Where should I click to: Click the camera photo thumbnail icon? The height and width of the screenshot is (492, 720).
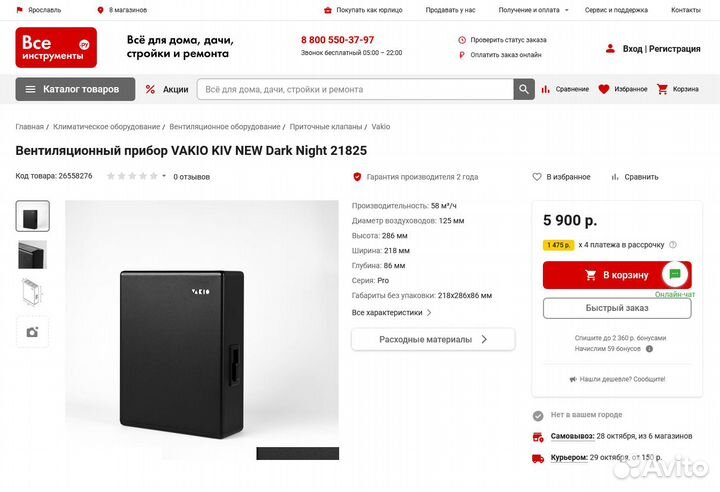pos(32,332)
